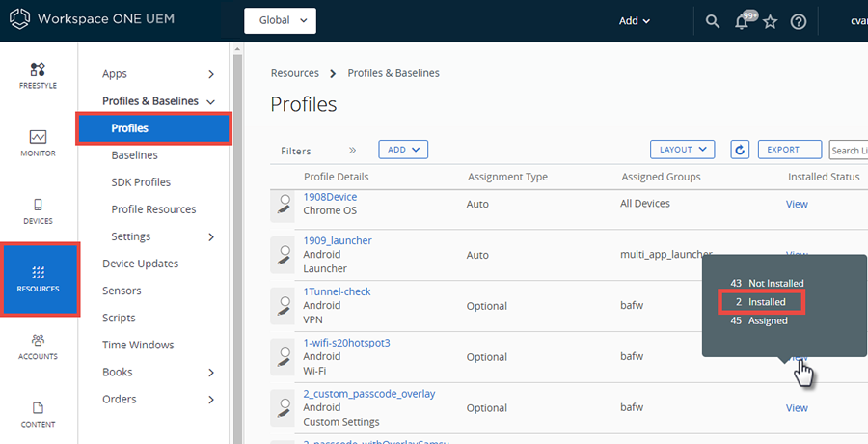The image size is (868, 444).
Task: Sort by Assigned Groups column header
Action: tap(661, 177)
